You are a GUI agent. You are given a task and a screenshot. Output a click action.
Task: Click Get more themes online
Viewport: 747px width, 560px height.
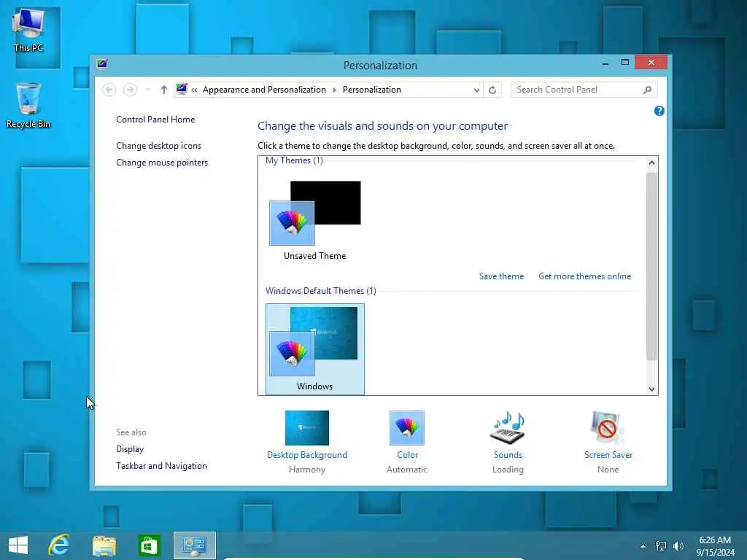point(584,276)
